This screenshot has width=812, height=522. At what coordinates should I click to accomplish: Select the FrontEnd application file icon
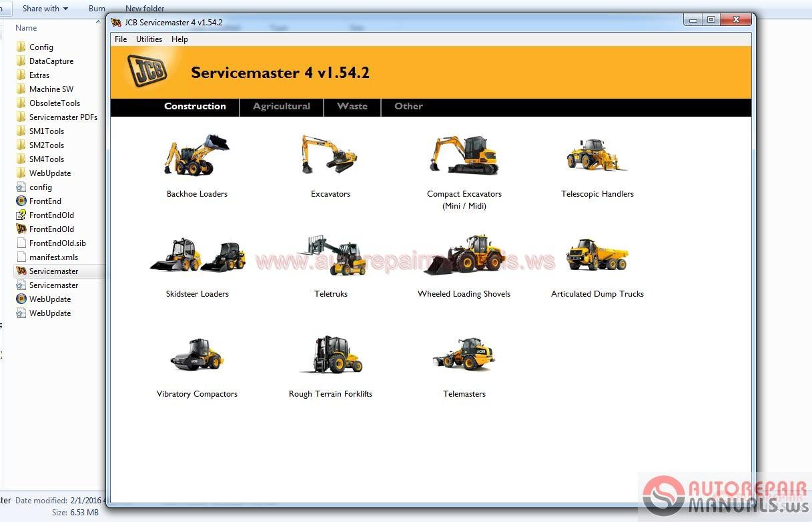tap(21, 201)
